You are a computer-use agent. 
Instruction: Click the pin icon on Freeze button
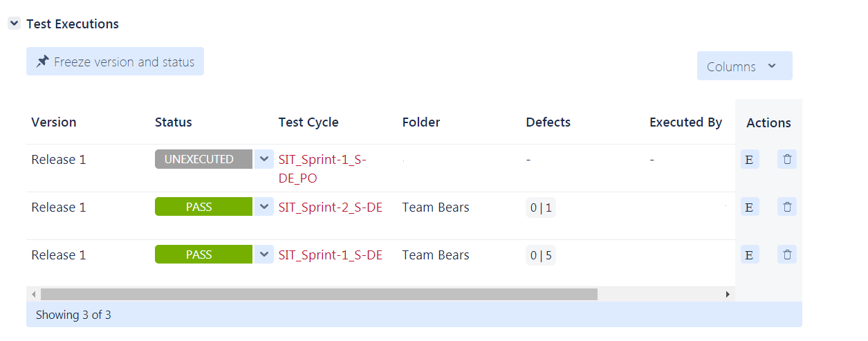(43, 62)
